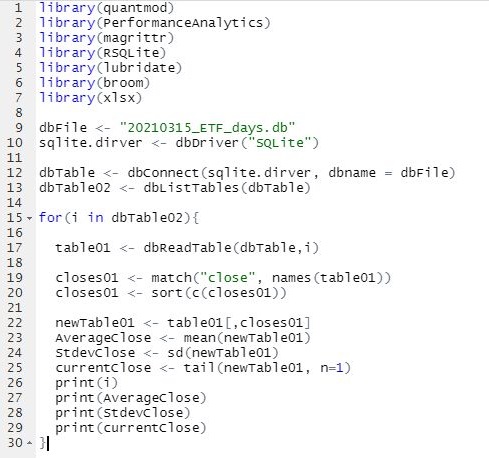The width and height of the screenshot is (489, 458).
Task: Click the AverageClose variable on line 23
Action: pyautogui.click(x=103, y=338)
